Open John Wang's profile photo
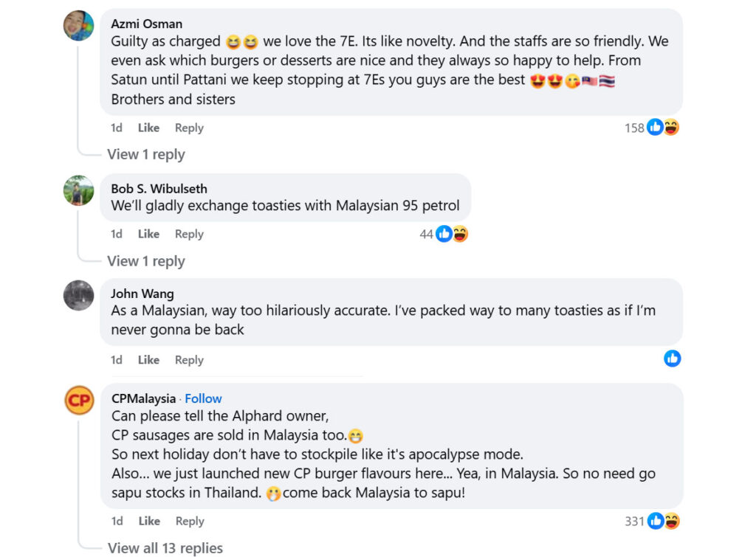This screenshot has height=557, width=756. (x=79, y=295)
